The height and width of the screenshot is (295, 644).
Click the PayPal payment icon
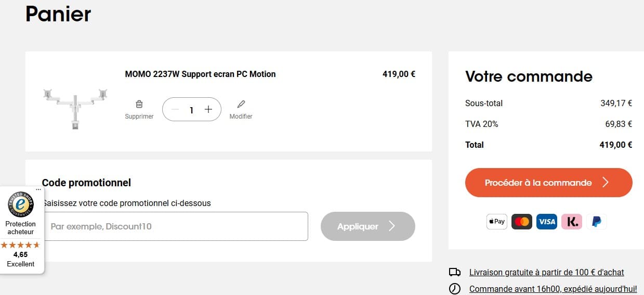(597, 222)
